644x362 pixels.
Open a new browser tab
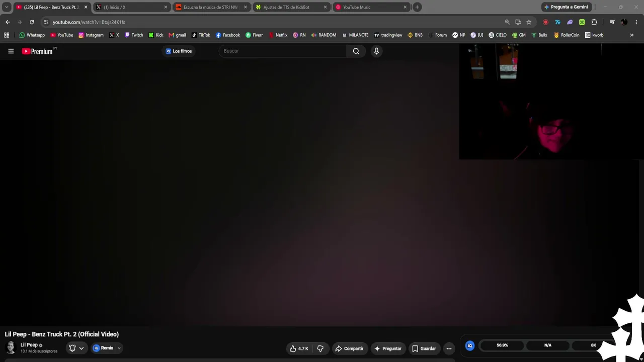coord(417,7)
